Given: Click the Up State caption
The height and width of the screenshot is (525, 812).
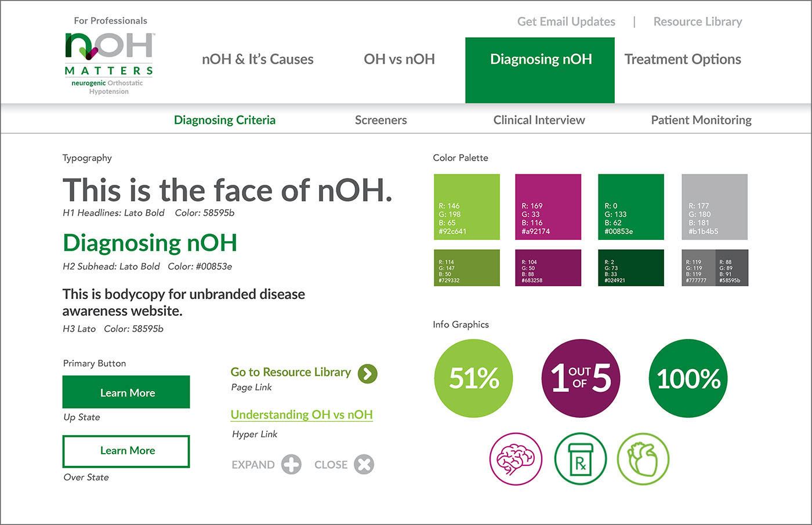Looking at the screenshot, I should pos(82,417).
